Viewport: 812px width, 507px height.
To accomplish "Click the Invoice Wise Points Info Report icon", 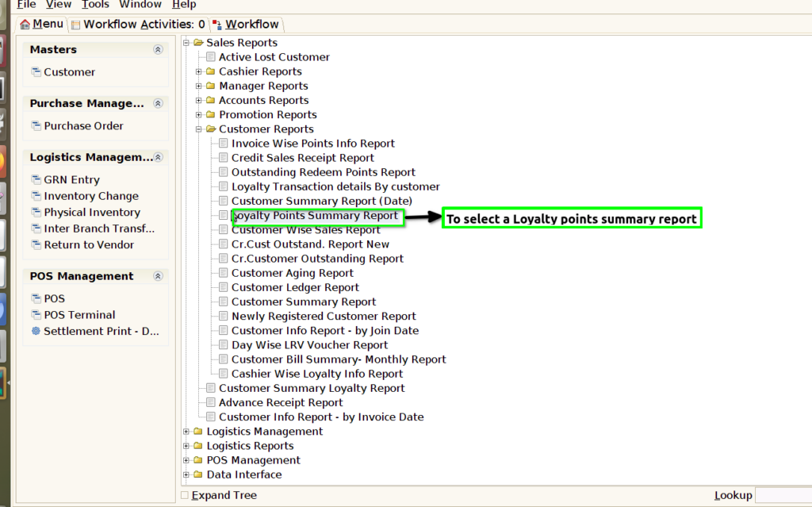I will tap(223, 143).
